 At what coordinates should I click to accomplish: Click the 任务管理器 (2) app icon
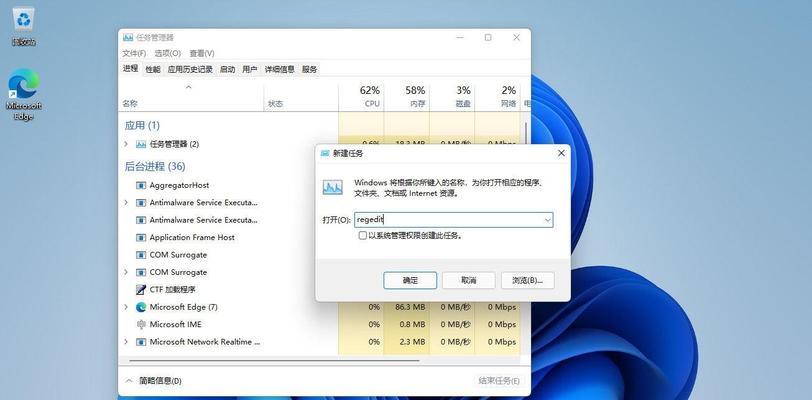(141, 144)
